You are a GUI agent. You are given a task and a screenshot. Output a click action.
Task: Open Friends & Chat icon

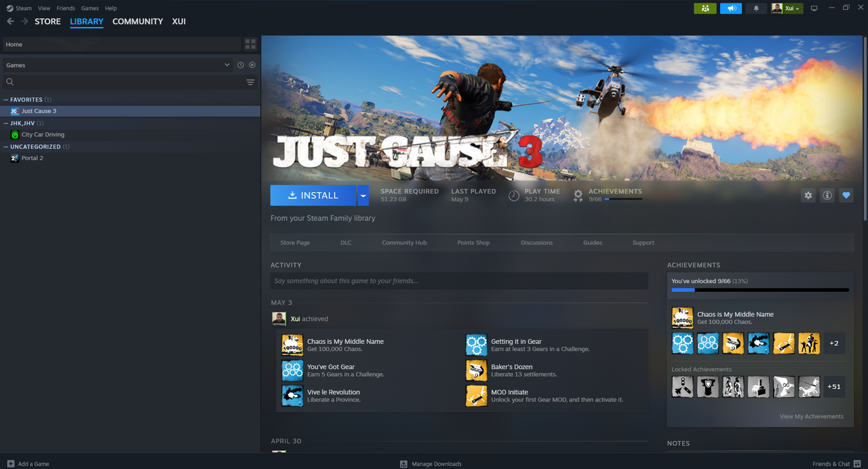tap(857, 464)
